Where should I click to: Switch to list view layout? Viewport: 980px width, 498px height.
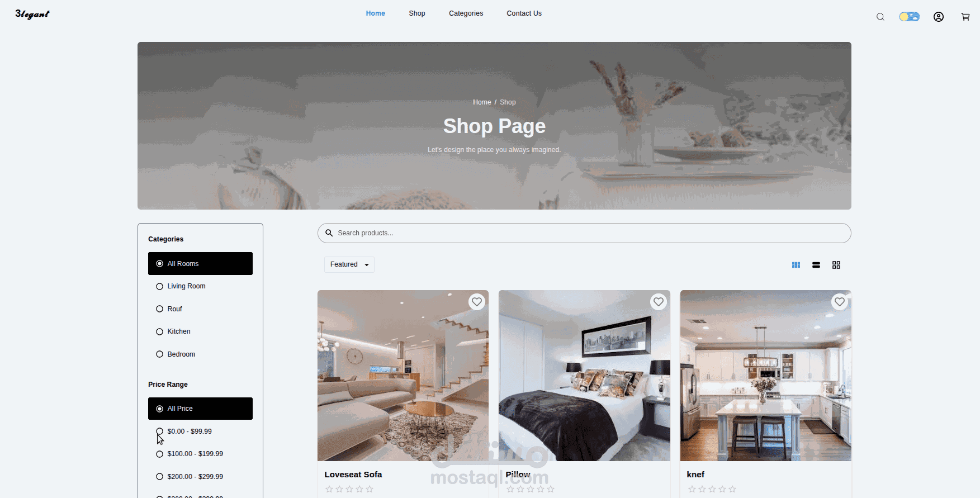coord(816,265)
